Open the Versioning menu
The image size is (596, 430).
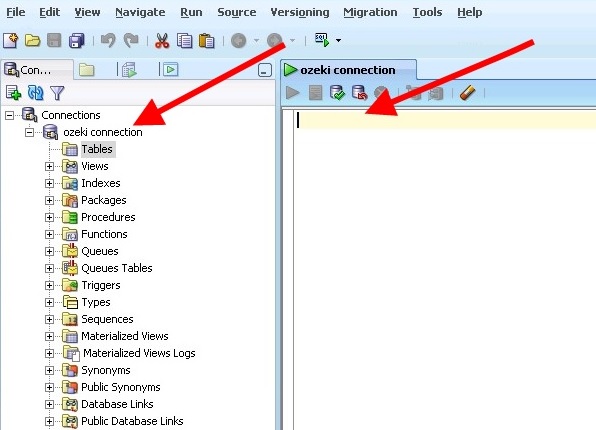300,12
